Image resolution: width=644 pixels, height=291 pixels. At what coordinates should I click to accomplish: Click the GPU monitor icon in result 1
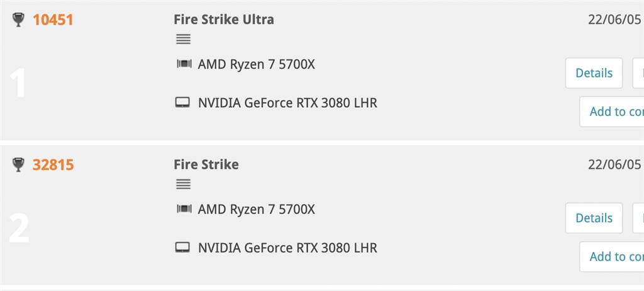pos(183,103)
